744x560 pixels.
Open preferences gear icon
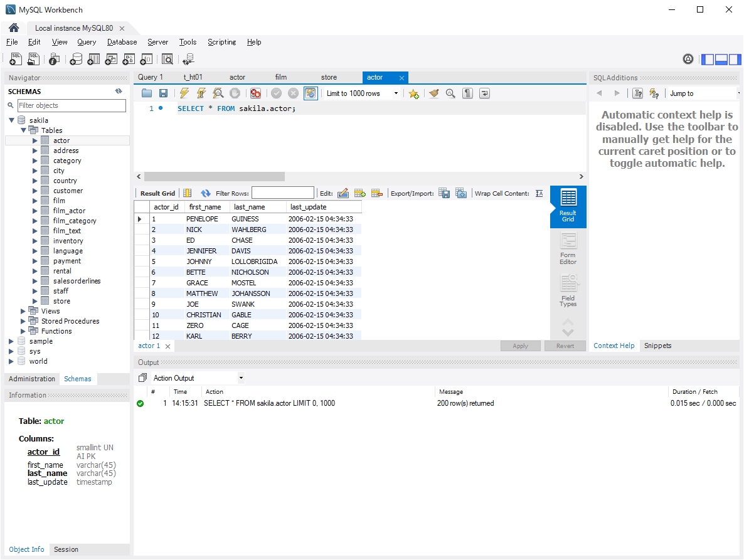pos(688,59)
